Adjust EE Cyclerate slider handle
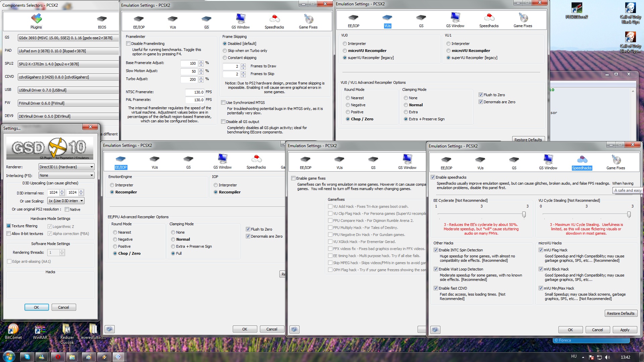Viewport: 644px width, 362px height. coord(524,215)
